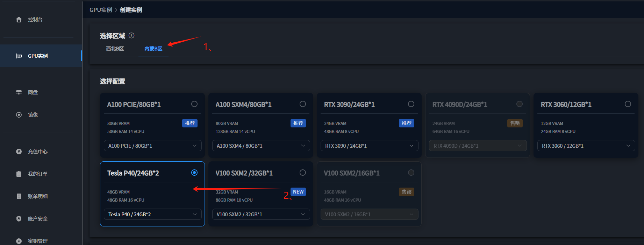Image resolution: width=644 pixels, height=245 pixels.
Task: Click the 密钥管理 key icon
Action: 19,241
